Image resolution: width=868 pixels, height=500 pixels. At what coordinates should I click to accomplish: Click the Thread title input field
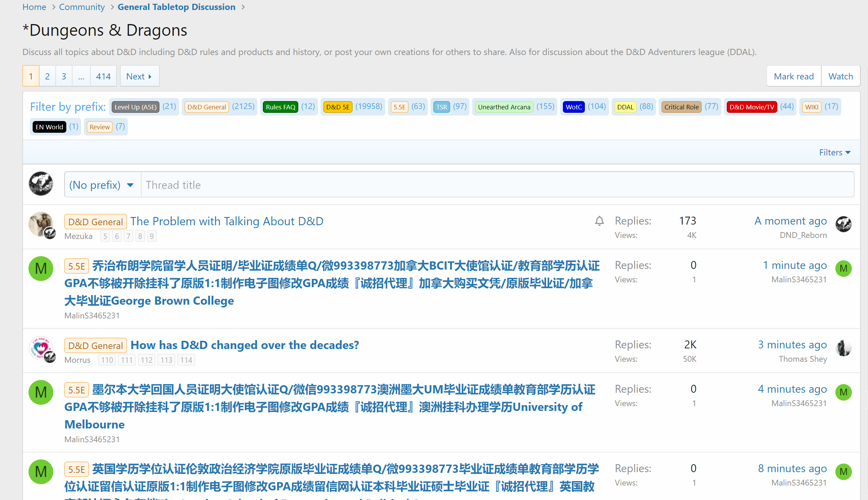497,185
